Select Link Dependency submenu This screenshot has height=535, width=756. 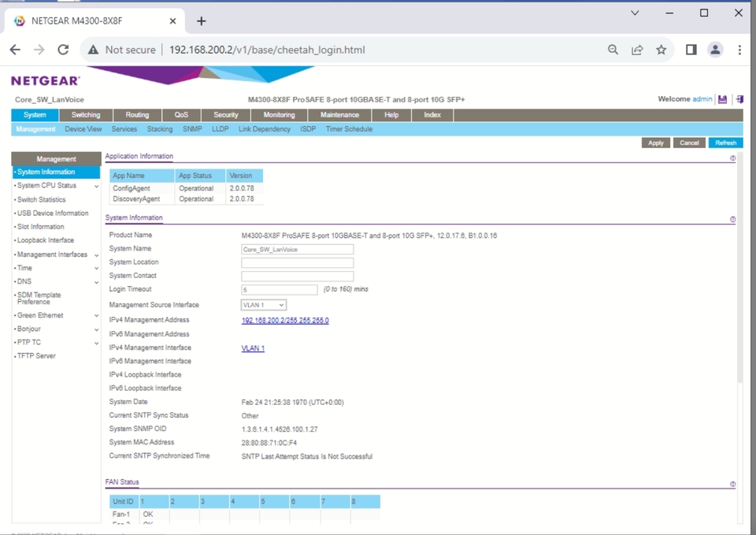(265, 129)
